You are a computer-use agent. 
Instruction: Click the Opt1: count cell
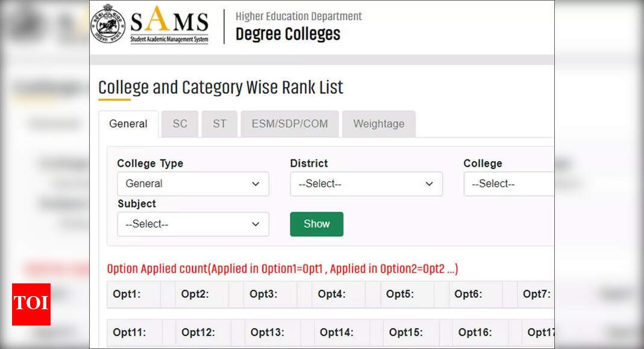134,294
